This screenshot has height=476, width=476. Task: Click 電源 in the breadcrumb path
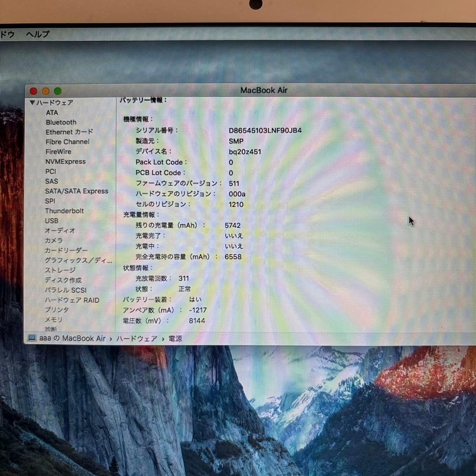(x=175, y=339)
